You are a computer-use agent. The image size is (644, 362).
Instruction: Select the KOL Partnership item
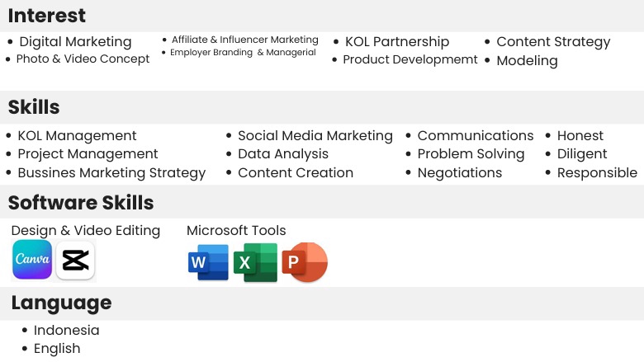point(397,42)
